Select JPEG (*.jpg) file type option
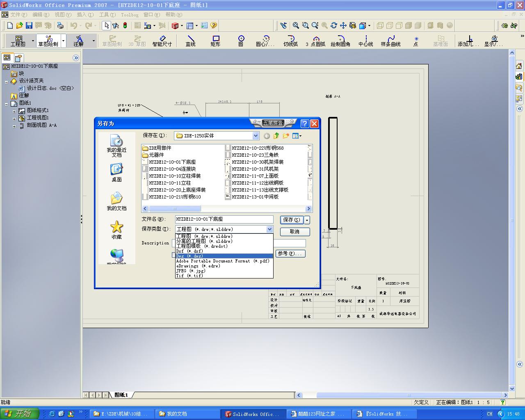This screenshot has width=525, height=420. [224, 271]
